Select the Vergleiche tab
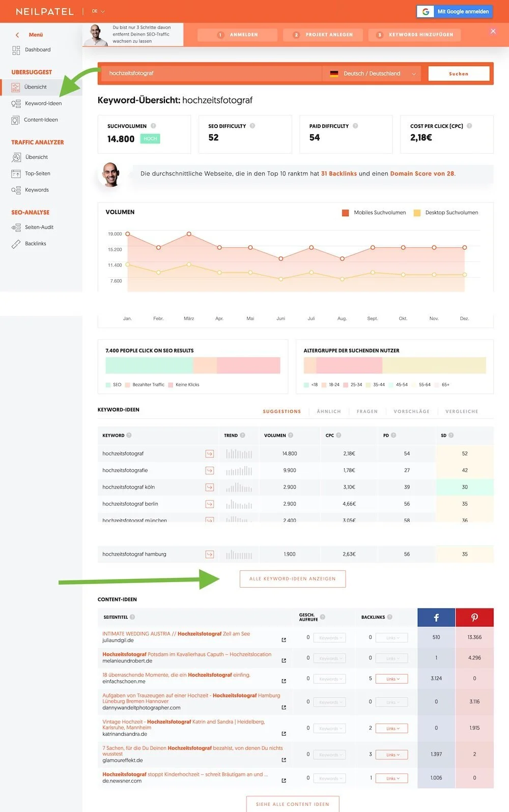This screenshot has height=812, width=509. pos(462,411)
